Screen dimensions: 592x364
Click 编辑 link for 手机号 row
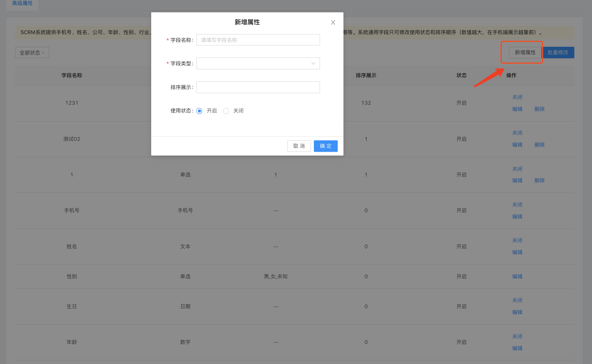pos(517,216)
